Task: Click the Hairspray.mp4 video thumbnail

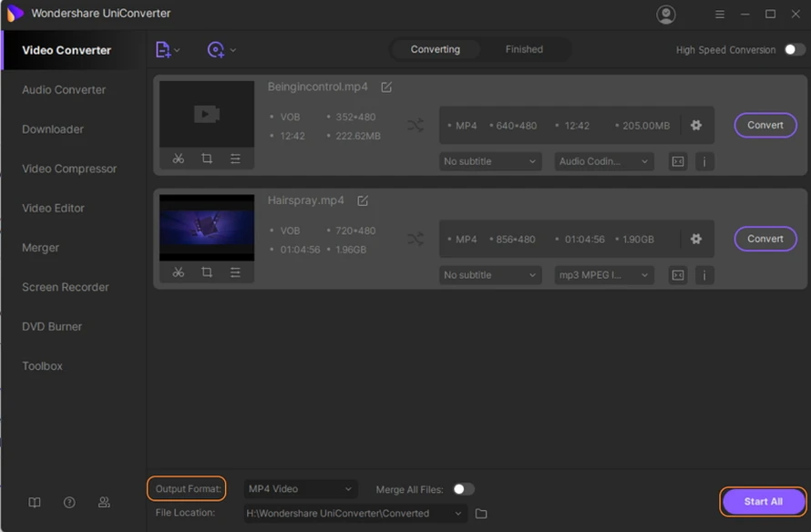Action: pos(207,227)
